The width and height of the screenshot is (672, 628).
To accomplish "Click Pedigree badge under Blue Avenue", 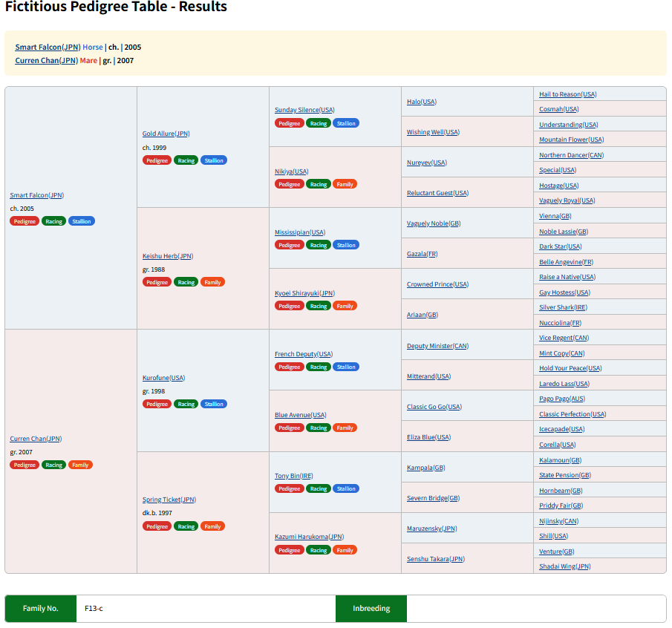I will click(290, 428).
